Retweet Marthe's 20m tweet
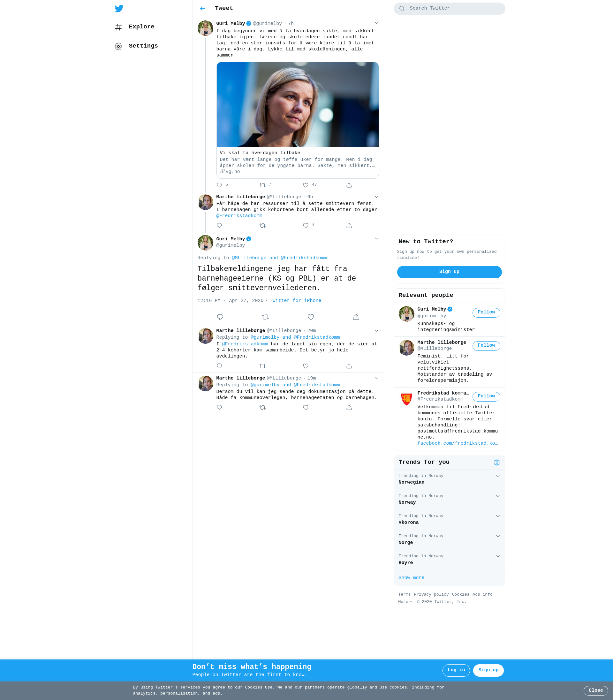 pyautogui.click(x=263, y=366)
